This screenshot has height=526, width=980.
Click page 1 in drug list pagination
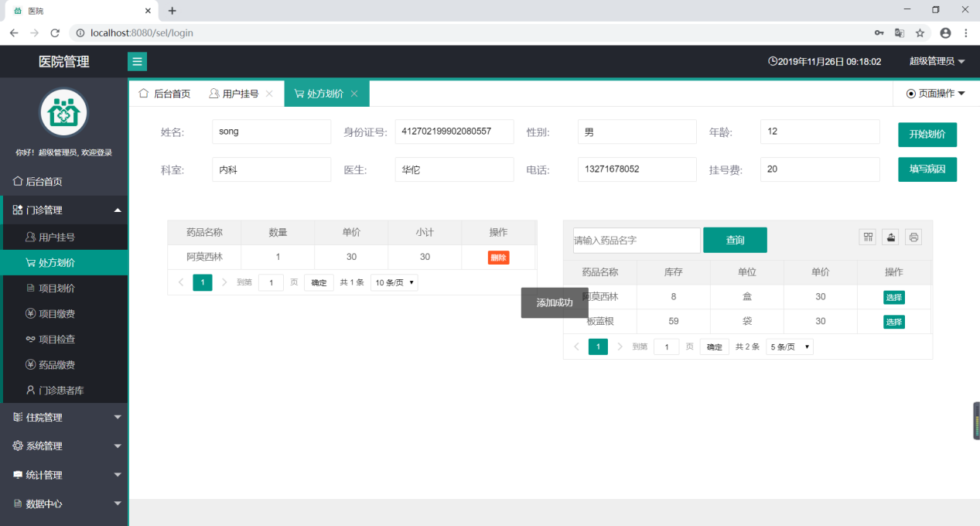(598, 347)
